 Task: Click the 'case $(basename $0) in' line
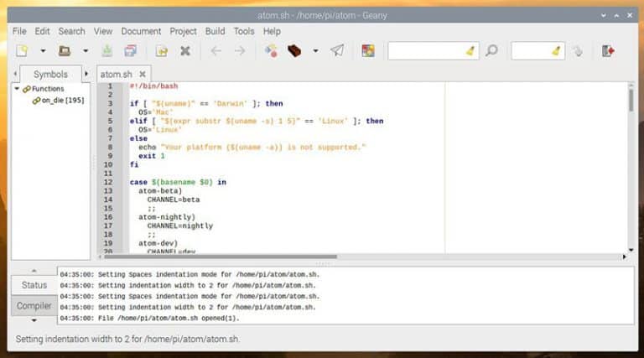pyautogui.click(x=178, y=182)
